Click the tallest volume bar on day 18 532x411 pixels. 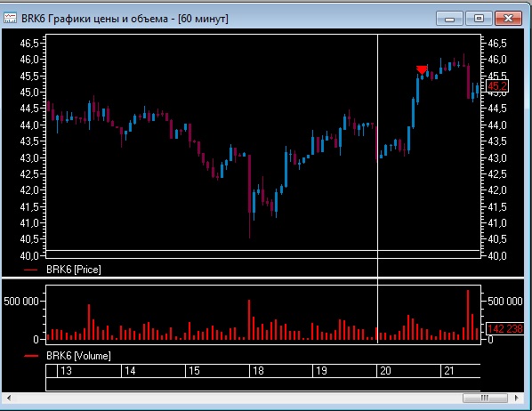click(249, 319)
